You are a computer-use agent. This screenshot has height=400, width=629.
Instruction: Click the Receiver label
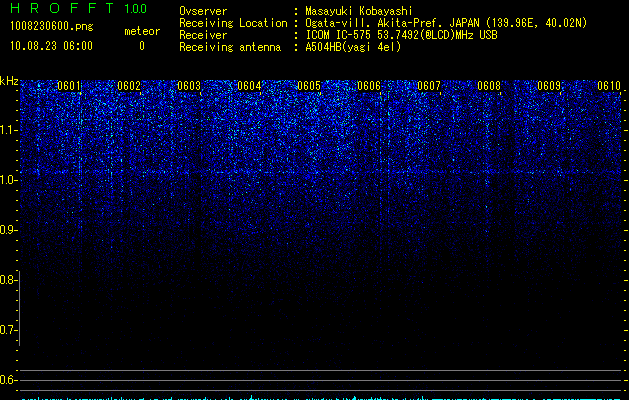(x=203, y=35)
